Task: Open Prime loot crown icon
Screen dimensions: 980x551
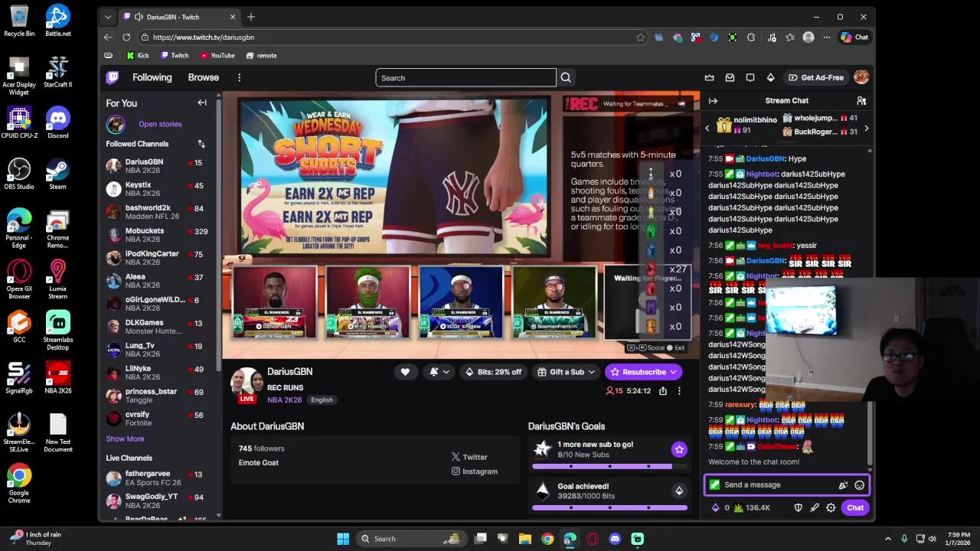Action: tap(709, 77)
